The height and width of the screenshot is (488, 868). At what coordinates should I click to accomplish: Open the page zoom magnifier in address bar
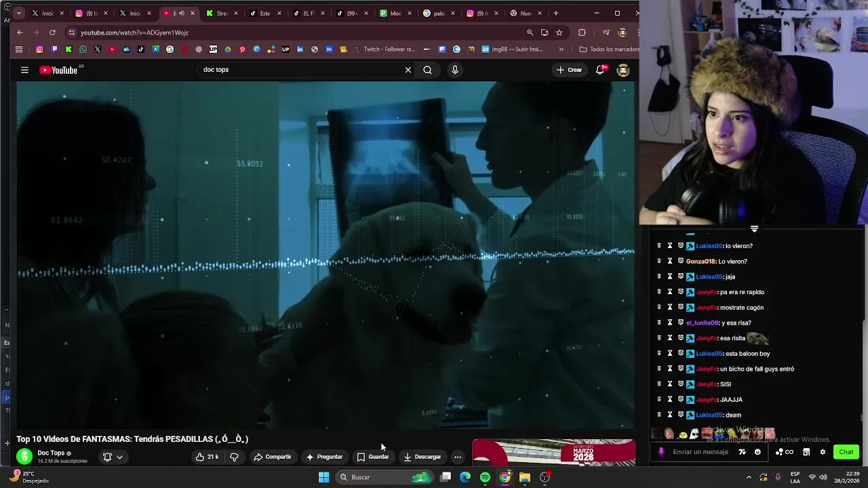(530, 33)
